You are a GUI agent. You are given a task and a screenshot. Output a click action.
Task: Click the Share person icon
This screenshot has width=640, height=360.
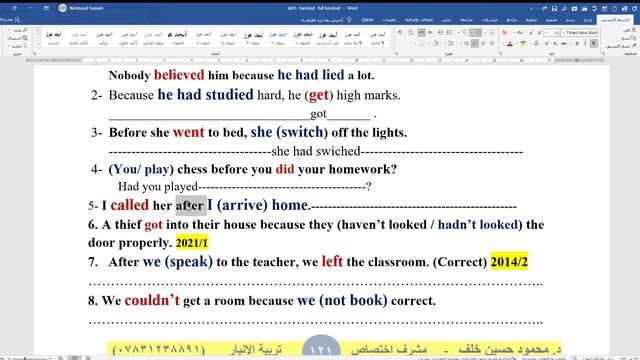tap(17, 19)
